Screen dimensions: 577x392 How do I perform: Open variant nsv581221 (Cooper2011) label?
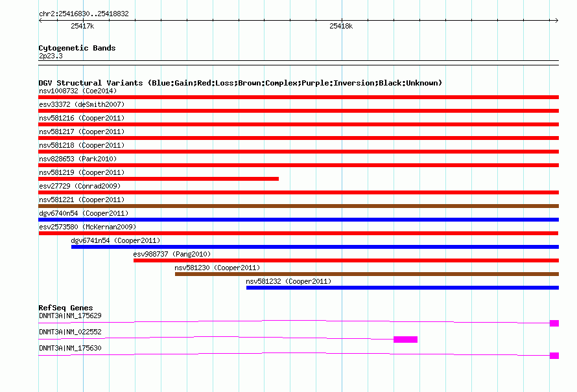click(82, 200)
